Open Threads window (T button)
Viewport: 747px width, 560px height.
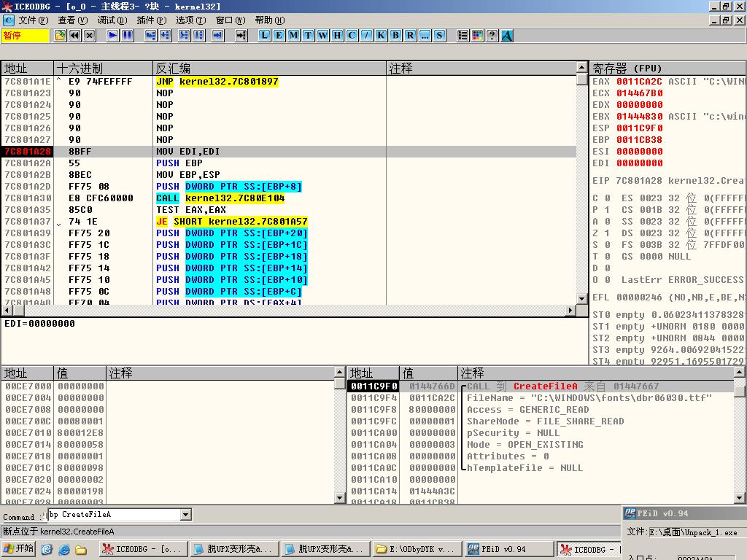pyautogui.click(x=309, y=35)
